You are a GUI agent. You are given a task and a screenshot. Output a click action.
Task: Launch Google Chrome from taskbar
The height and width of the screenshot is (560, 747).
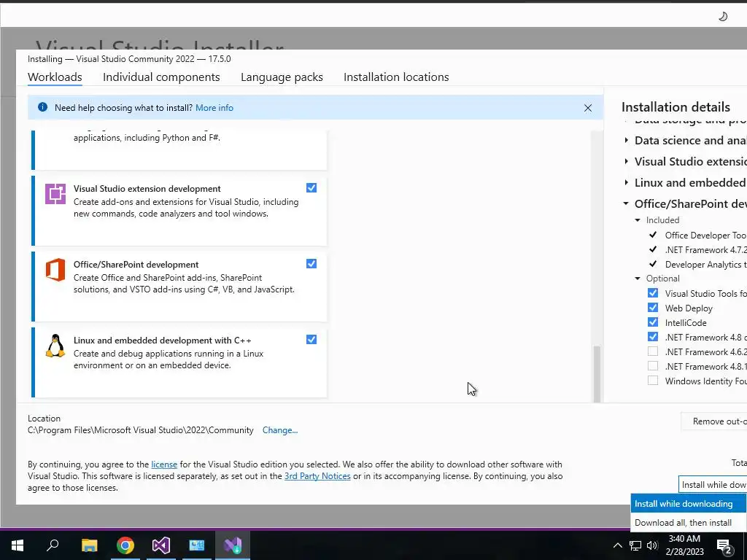coord(125,545)
